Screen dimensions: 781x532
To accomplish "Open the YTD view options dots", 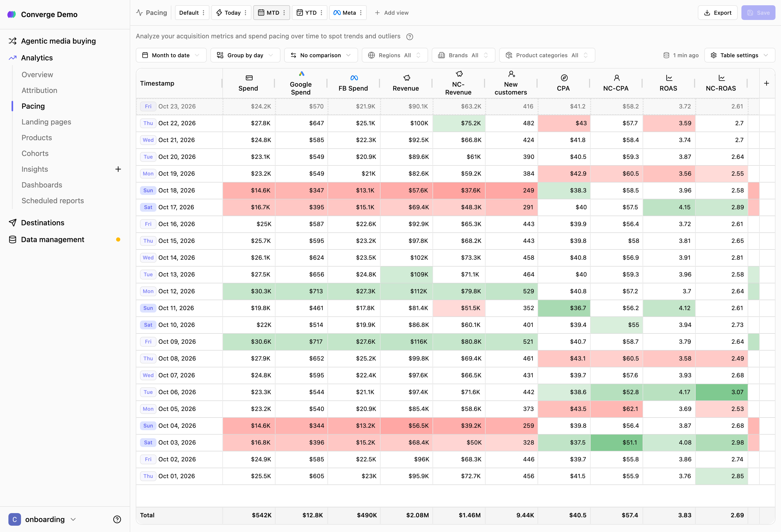I will point(322,13).
